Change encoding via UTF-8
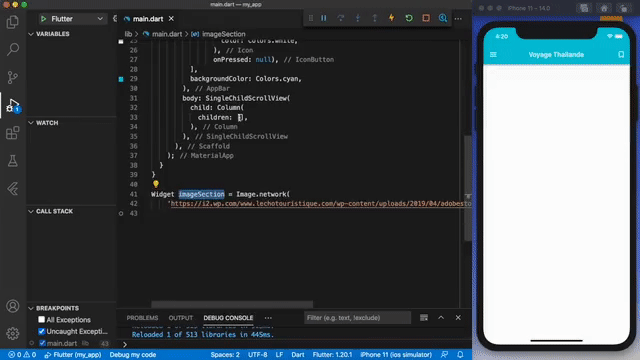This screenshot has height=360, width=640. 258,355
